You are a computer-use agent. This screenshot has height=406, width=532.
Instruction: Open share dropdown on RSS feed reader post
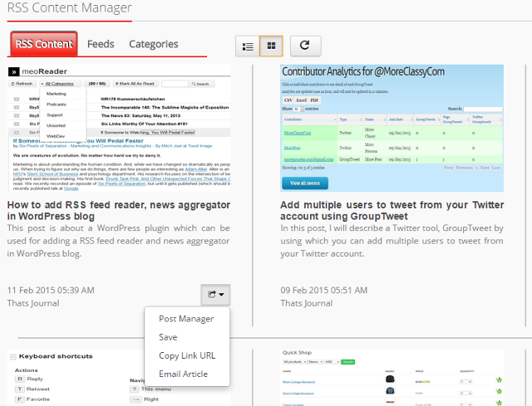(215, 295)
